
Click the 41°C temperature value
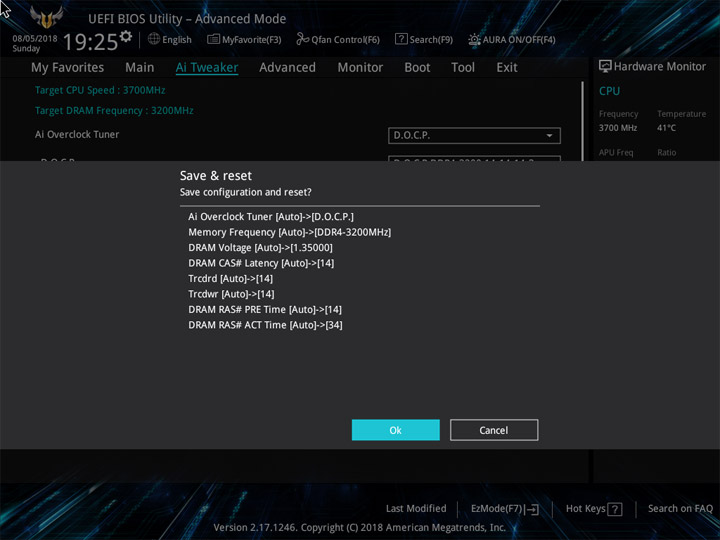click(x=666, y=128)
